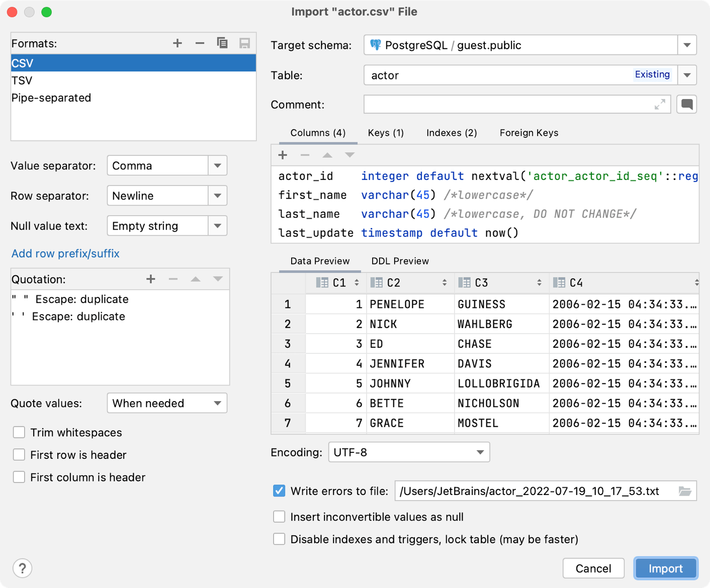Sort the C2 column in preview
This screenshot has height=588, width=710.
[445, 282]
